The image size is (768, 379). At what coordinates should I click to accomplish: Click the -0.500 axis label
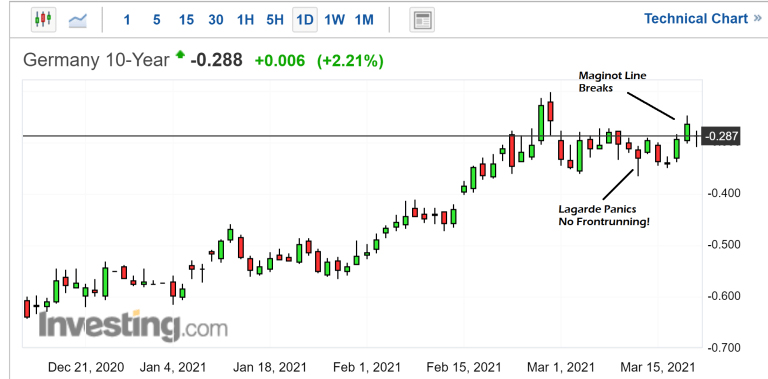pyautogui.click(x=723, y=244)
